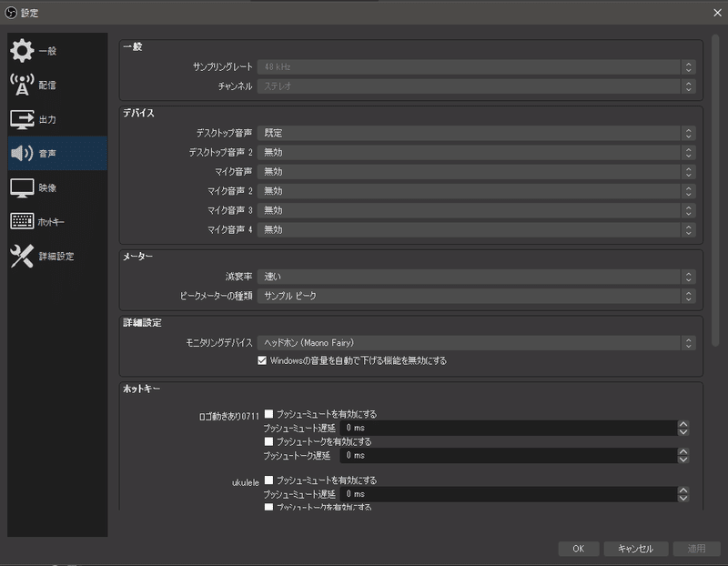Screen dimensions: 728x566
Task: Increase ロゴ動きあり0711 プッシュトーク遅延 value
Action: click(683, 451)
